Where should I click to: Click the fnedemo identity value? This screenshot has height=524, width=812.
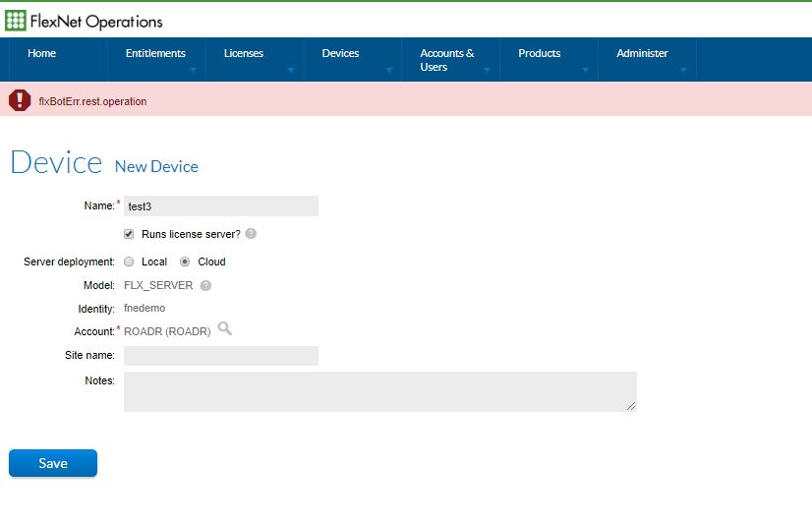145,308
